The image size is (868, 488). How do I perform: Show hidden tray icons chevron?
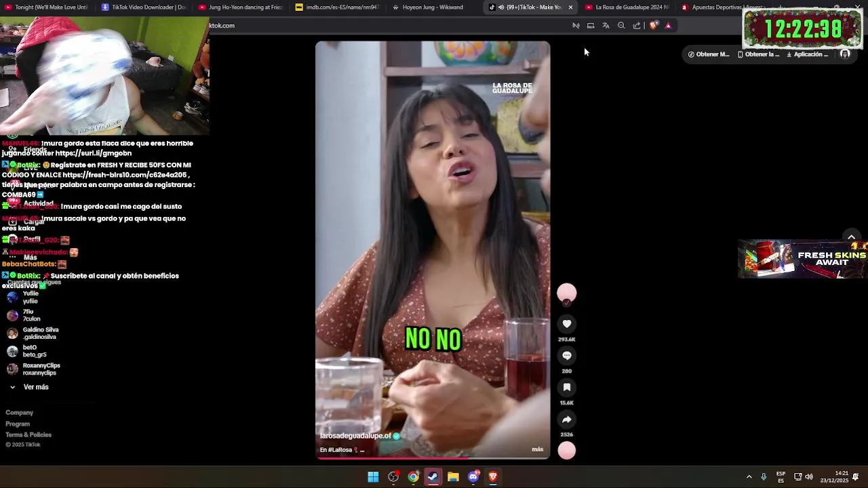coord(749,477)
